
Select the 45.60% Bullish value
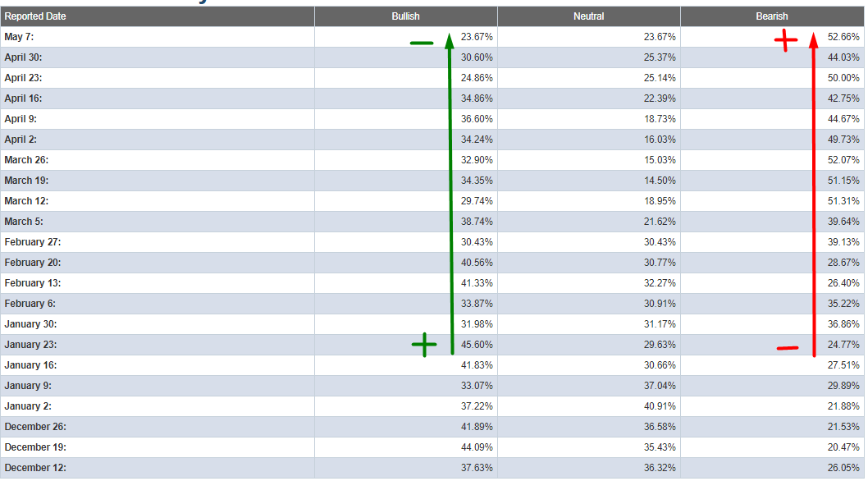click(477, 345)
